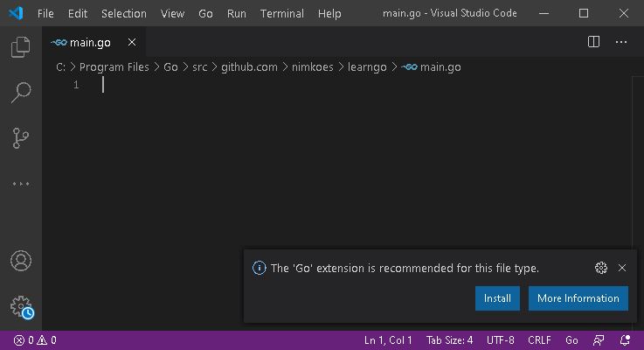Show additional views ellipsis in activity bar
Image resolution: width=644 pixels, height=350 pixels.
[x=21, y=184]
